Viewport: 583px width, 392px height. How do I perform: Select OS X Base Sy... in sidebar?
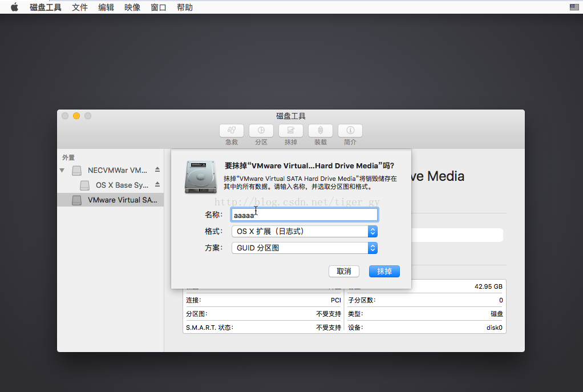[111, 185]
